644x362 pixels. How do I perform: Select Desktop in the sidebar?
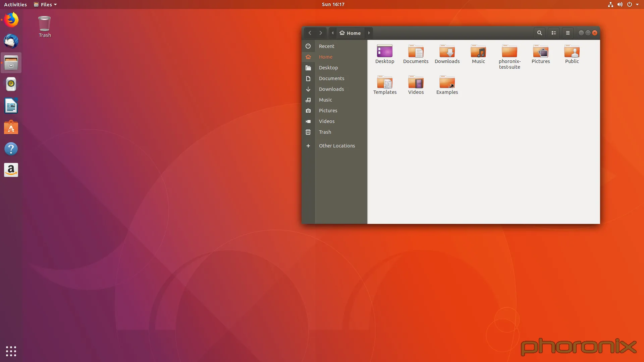[x=334, y=68]
